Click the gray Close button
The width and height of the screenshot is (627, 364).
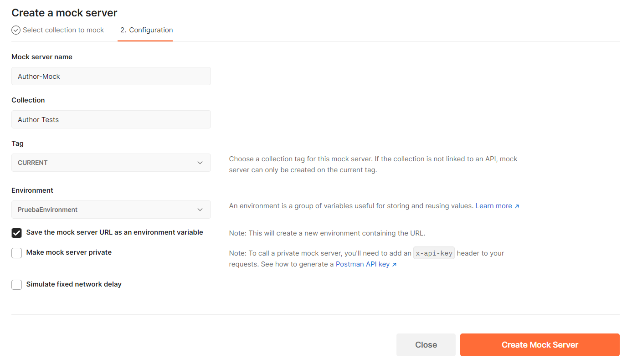click(x=426, y=345)
